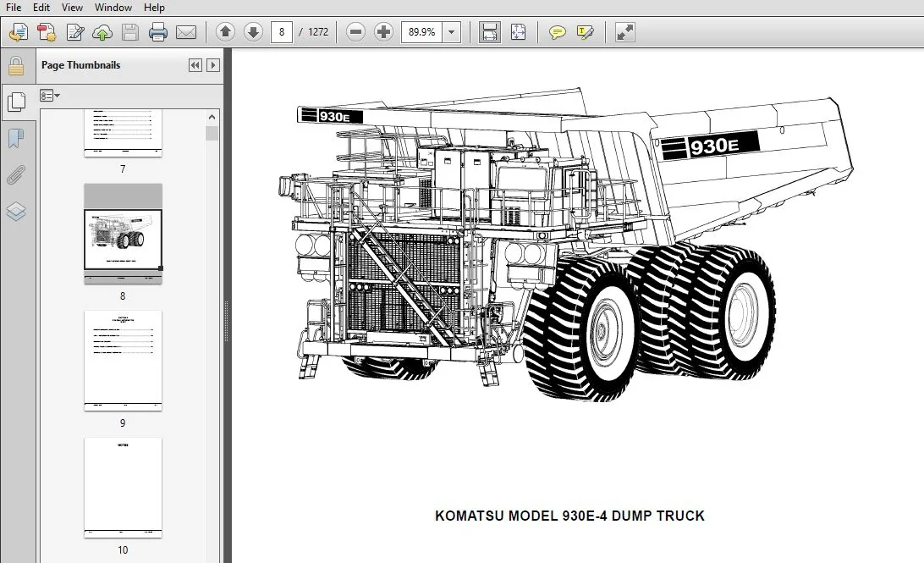The height and width of the screenshot is (563, 924).
Task: Open the Bookmarks panel icon
Action: coord(17,139)
